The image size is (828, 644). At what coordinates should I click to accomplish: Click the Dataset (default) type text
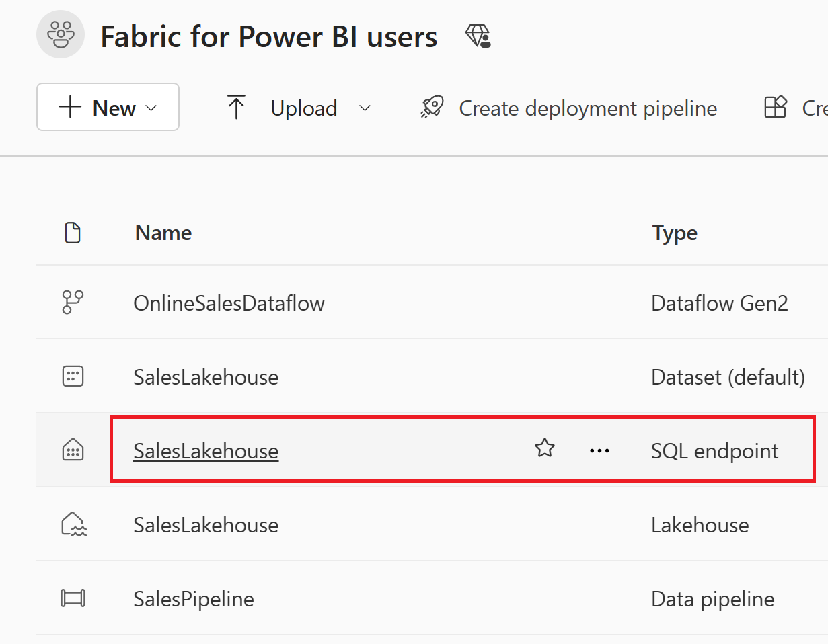click(x=728, y=376)
